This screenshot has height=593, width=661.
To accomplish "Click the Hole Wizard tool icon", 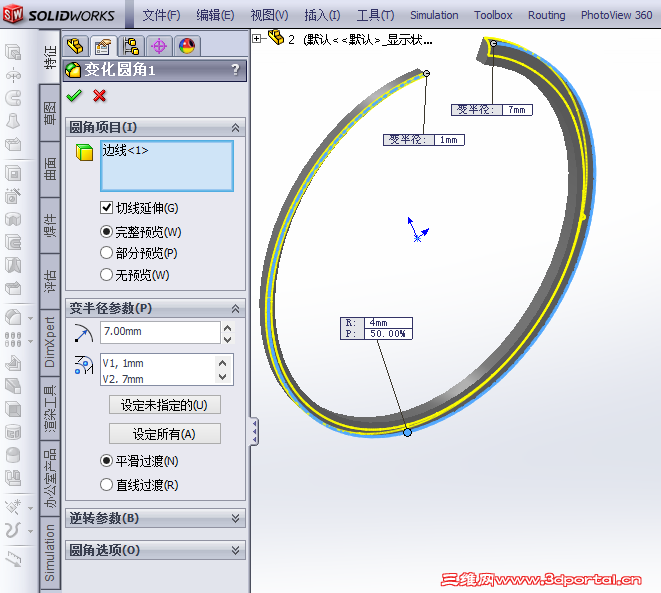I will click(13, 196).
